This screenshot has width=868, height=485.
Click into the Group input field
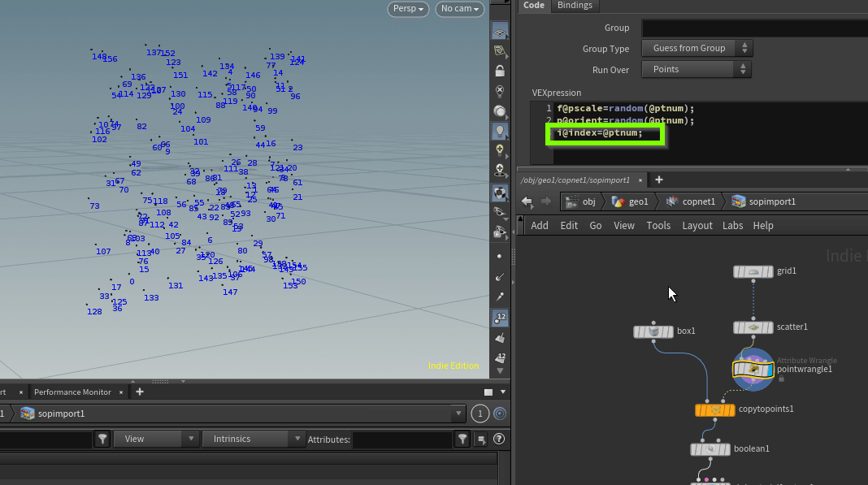tap(754, 28)
